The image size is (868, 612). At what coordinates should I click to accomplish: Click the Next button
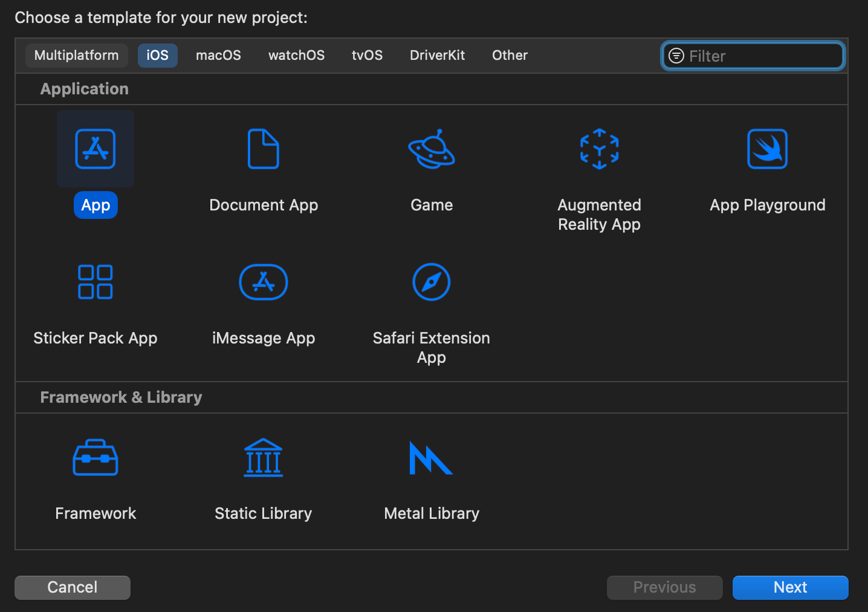click(791, 587)
